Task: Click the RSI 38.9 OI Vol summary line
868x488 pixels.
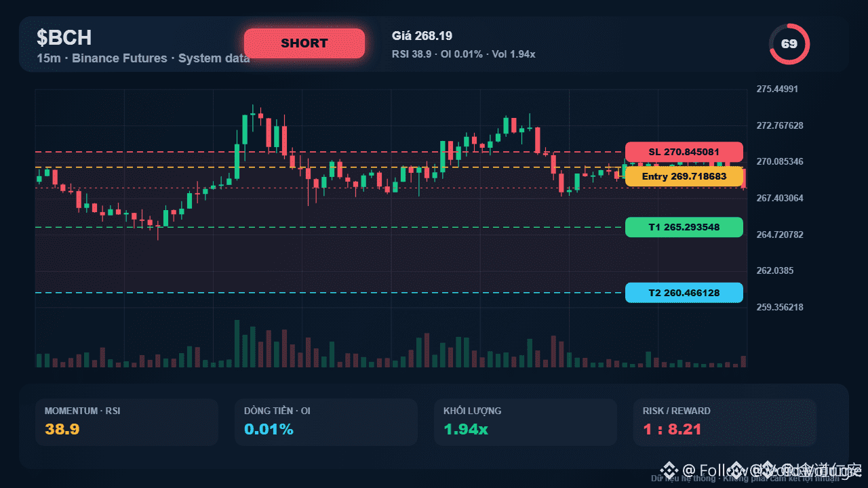Action: [464, 54]
